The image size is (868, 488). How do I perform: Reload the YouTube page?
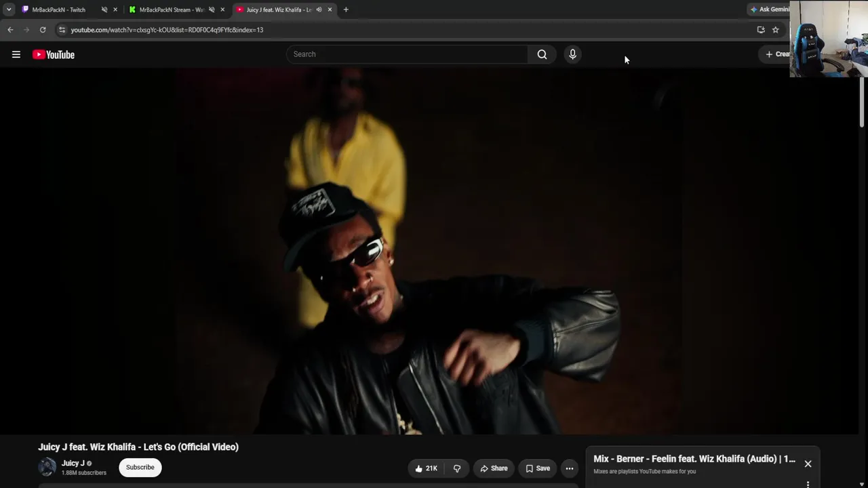click(43, 30)
